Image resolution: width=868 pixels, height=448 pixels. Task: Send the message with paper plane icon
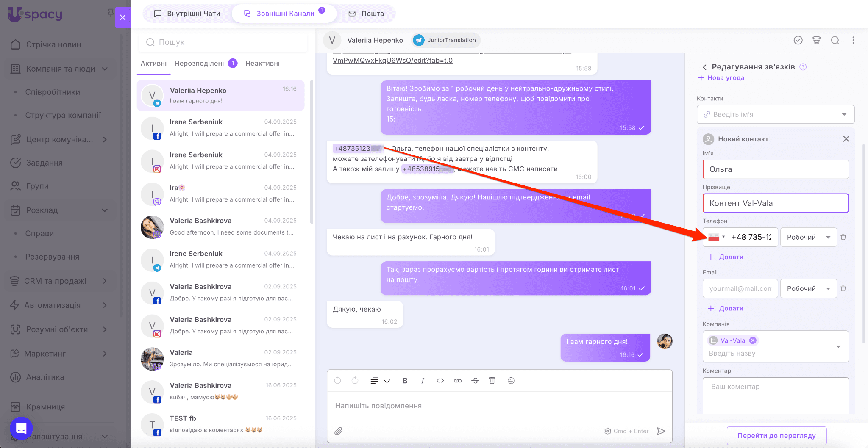(x=661, y=431)
